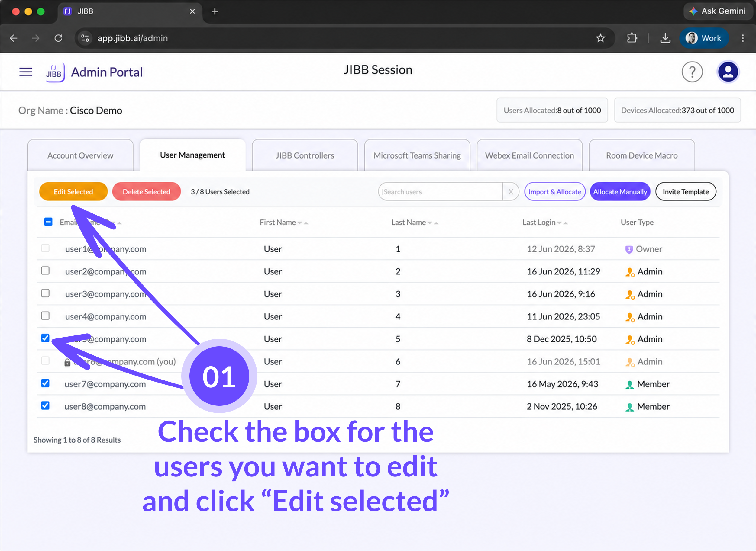This screenshot has height=551, width=756.
Task: Open the user profile avatar menu
Action: [x=728, y=72]
